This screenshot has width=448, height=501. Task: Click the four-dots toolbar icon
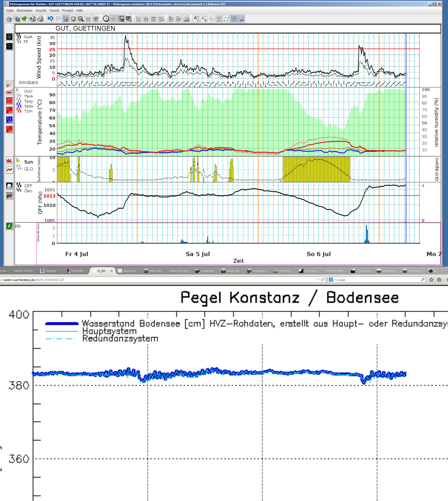(226, 19)
